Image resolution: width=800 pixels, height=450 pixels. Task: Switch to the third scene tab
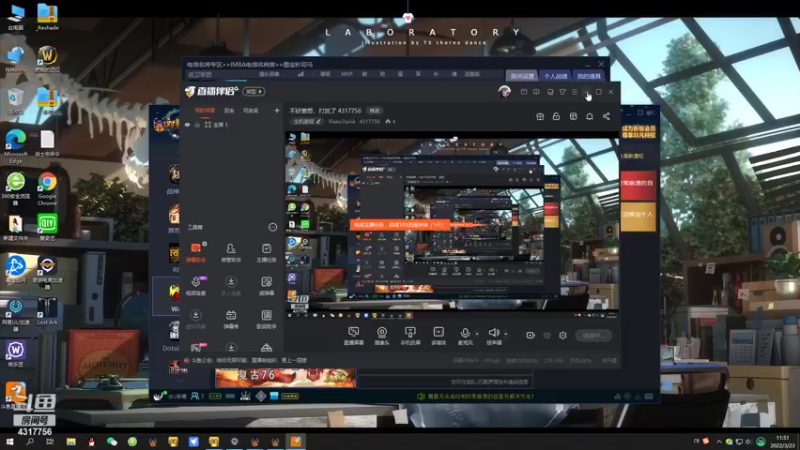pyautogui.click(x=251, y=110)
